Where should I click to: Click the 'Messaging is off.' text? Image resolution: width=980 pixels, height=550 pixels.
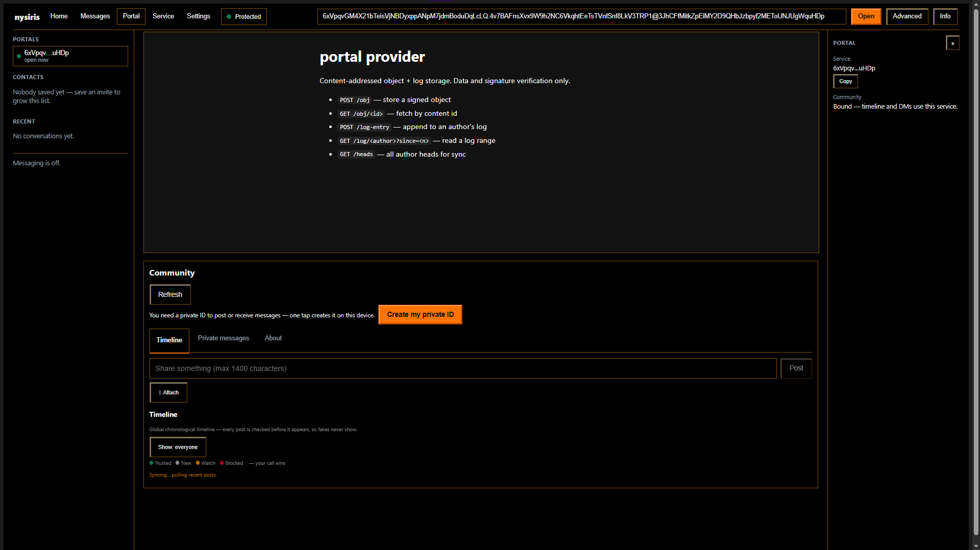click(x=37, y=163)
